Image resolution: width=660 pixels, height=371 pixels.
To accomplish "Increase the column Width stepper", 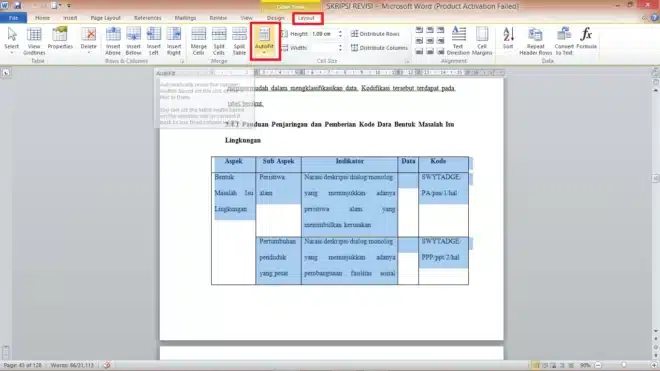I will [x=340, y=45].
